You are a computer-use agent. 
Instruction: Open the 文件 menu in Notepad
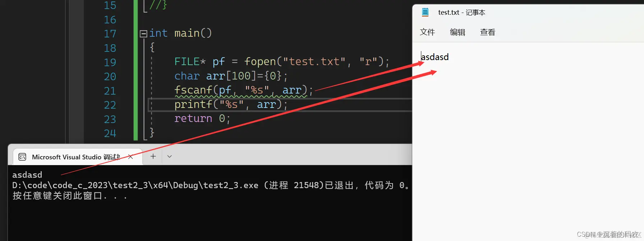point(427,32)
